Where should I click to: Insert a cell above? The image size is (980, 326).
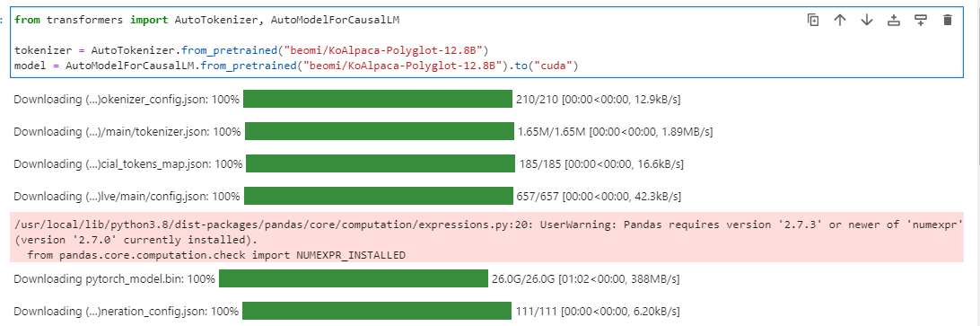(x=894, y=20)
